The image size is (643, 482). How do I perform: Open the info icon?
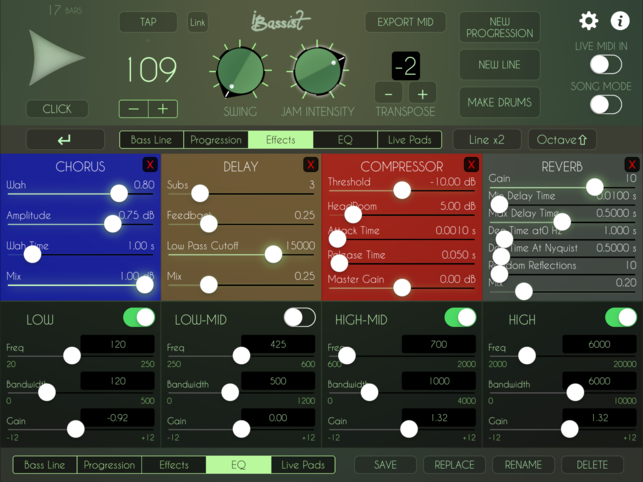point(620,21)
